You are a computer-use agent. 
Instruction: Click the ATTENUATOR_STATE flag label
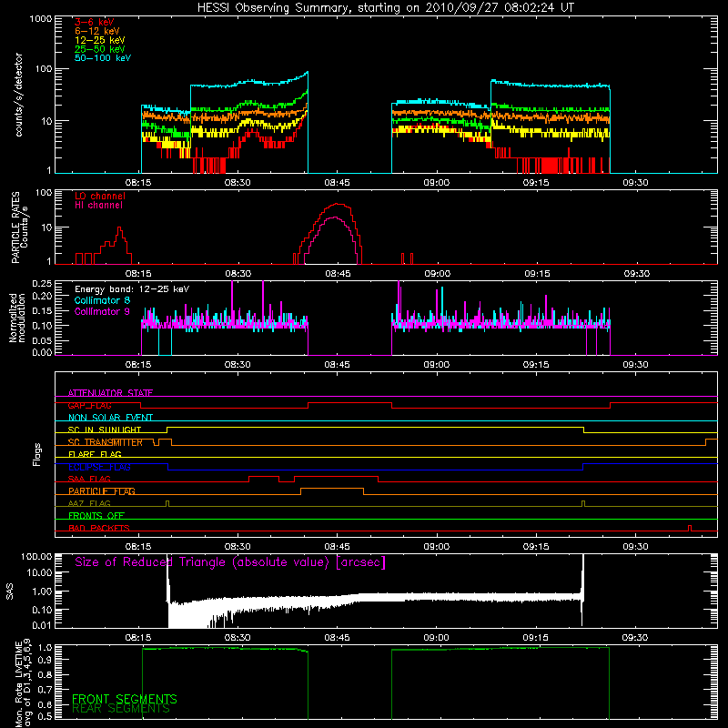tap(110, 393)
